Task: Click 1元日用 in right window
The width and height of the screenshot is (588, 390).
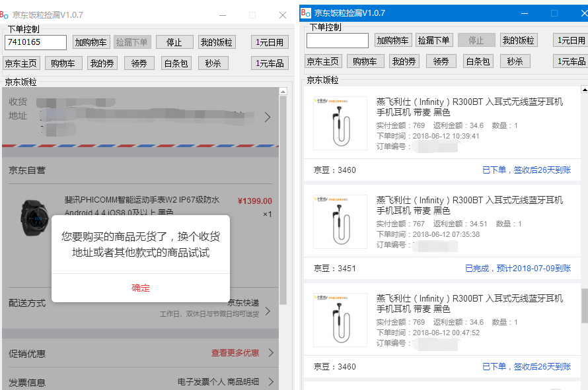Action: pyautogui.click(x=571, y=40)
